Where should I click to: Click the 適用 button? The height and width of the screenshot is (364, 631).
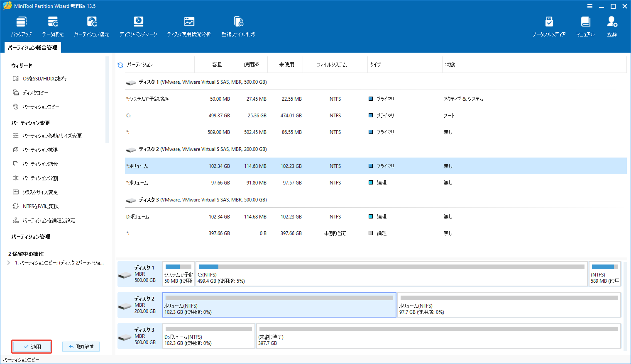pos(32,347)
